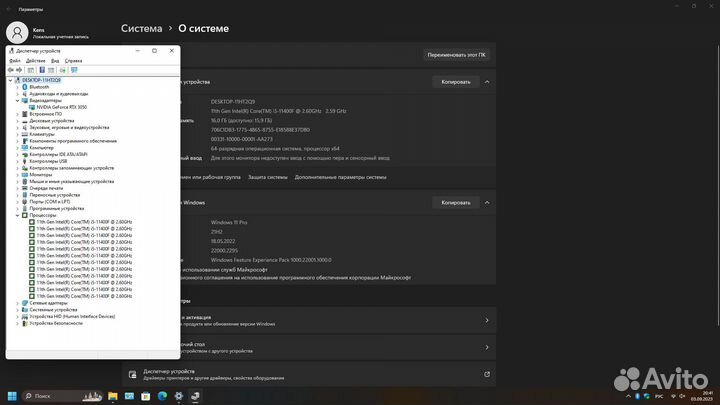This screenshot has width=720, height=405.
Task: Collapse the Windows characteristics section chevron
Action: pos(487,202)
